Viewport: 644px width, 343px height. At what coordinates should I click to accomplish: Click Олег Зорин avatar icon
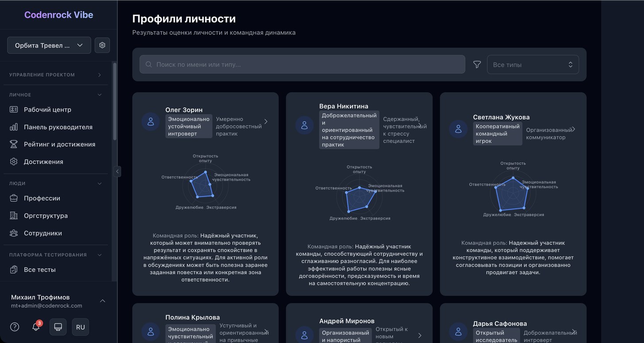(150, 122)
